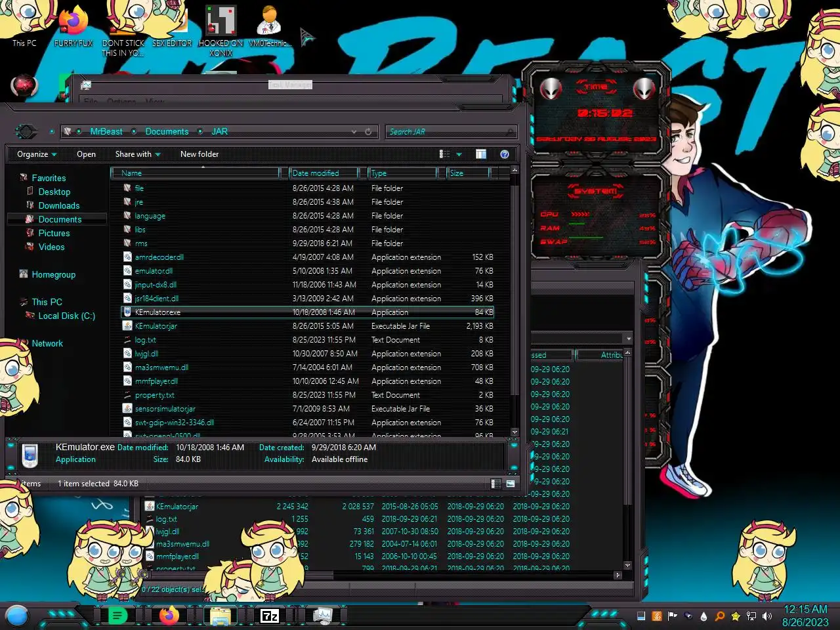Switch status bar to details view icon
840x630 pixels.
[496, 484]
